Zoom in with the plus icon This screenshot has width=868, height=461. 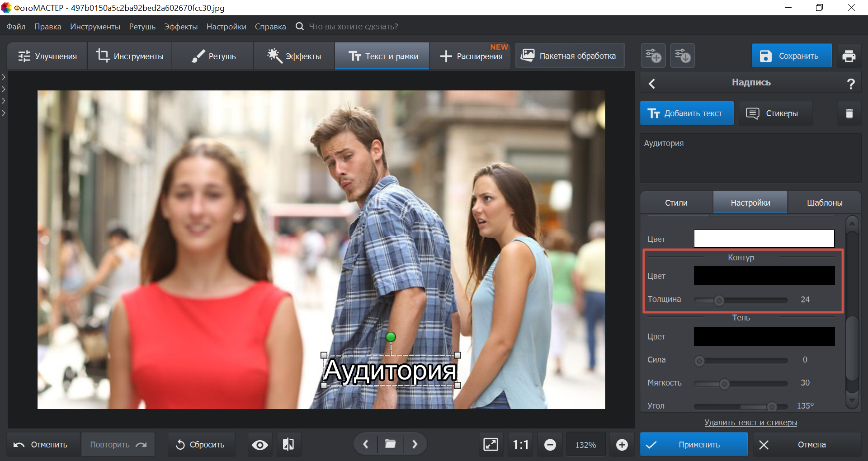click(x=622, y=445)
